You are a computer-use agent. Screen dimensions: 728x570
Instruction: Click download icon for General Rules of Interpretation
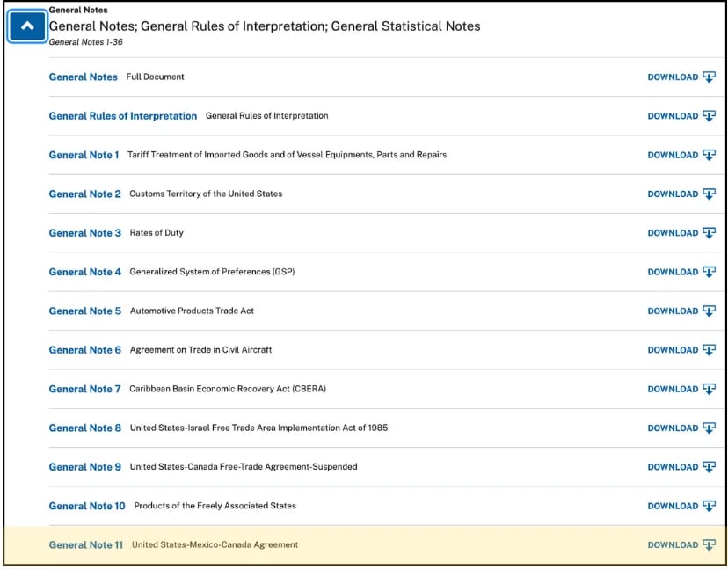(x=709, y=116)
